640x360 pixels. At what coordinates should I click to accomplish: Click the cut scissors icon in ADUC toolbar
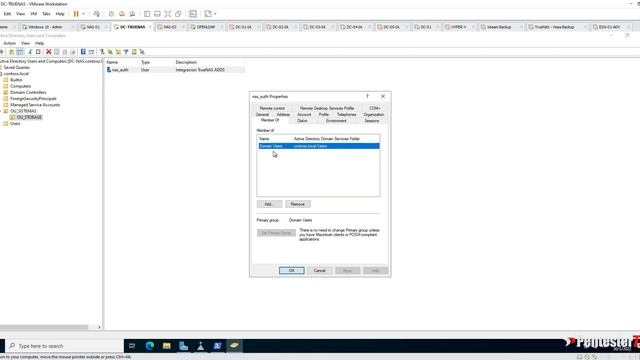click(x=30, y=52)
